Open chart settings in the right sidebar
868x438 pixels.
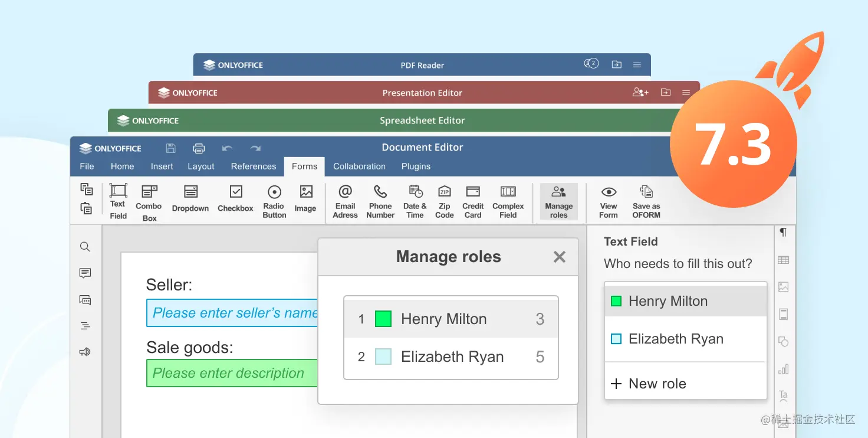pyautogui.click(x=783, y=368)
